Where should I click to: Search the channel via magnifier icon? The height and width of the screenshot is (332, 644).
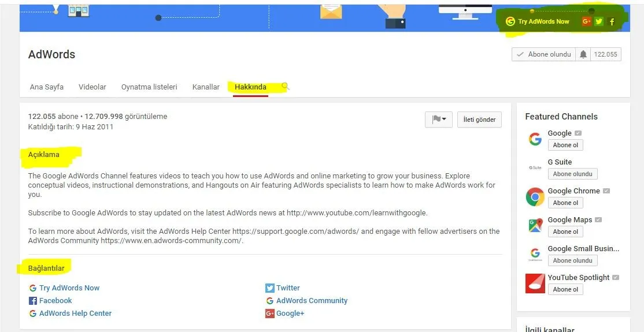(286, 86)
